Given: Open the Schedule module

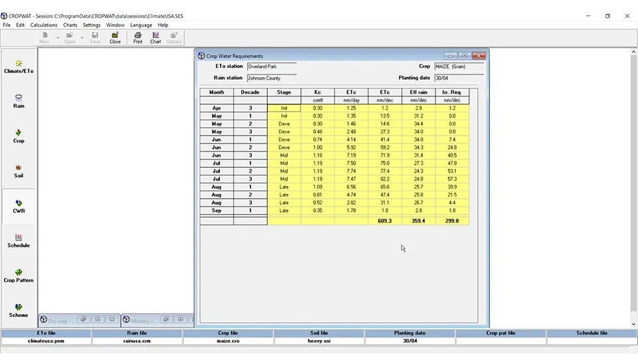Looking at the screenshot, I should pos(19,240).
